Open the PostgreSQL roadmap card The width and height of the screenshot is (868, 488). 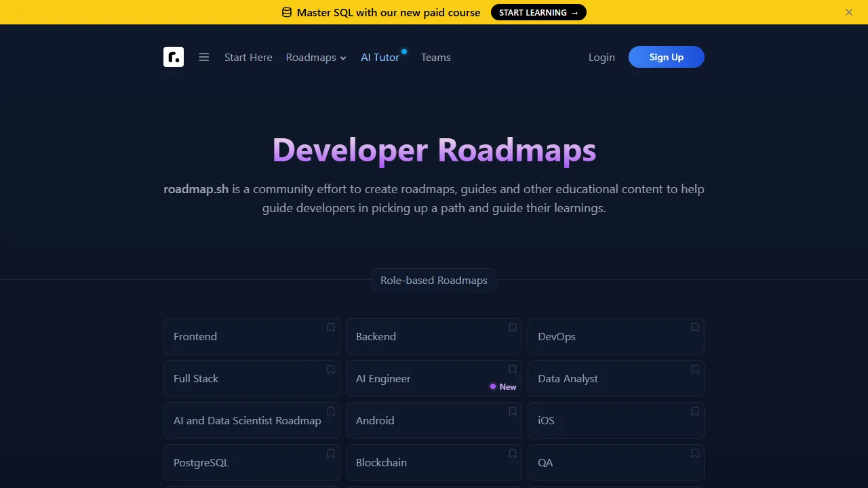point(252,462)
